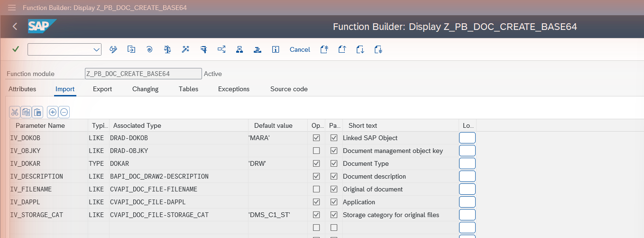Click the Cancel button in the toolbar
This screenshot has height=238, width=644.
pyautogui.click(x=300, y=49)
